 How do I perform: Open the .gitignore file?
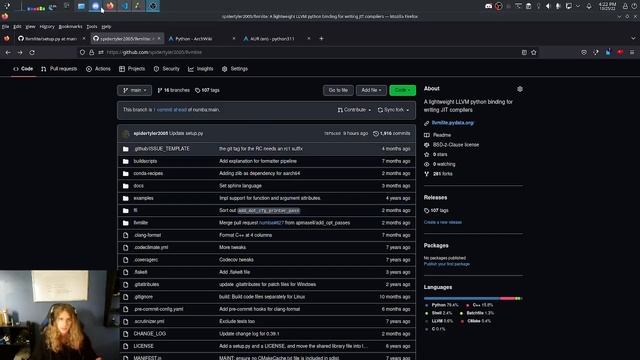[x=143, y=297]
